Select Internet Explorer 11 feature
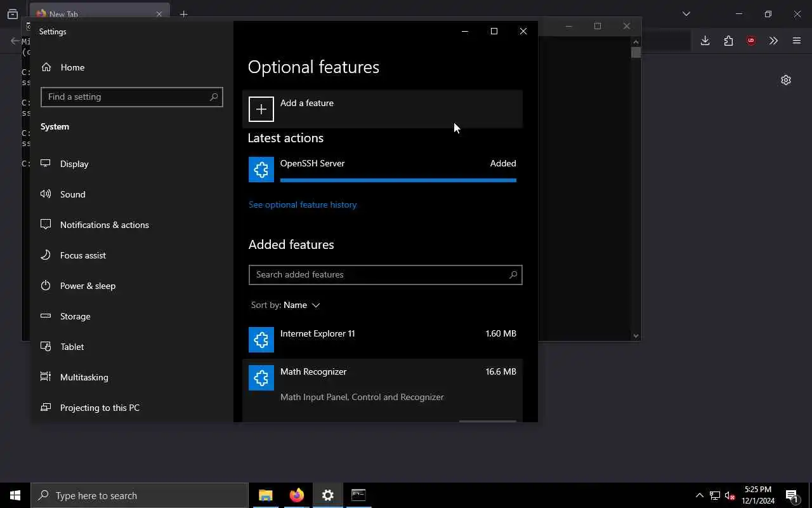 pos(383,339)
